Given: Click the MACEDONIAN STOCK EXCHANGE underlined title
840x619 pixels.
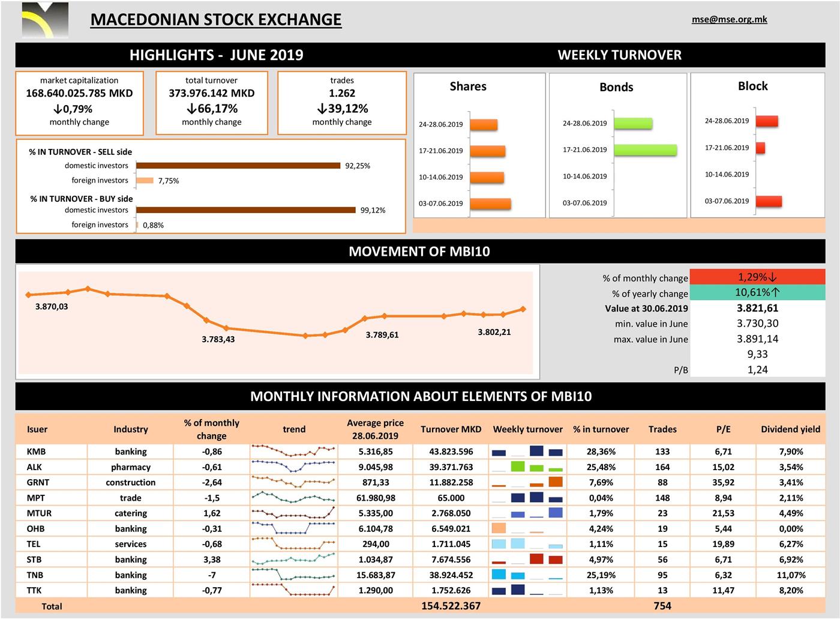Looking at the screenshot, I should (x=215, y=20).
